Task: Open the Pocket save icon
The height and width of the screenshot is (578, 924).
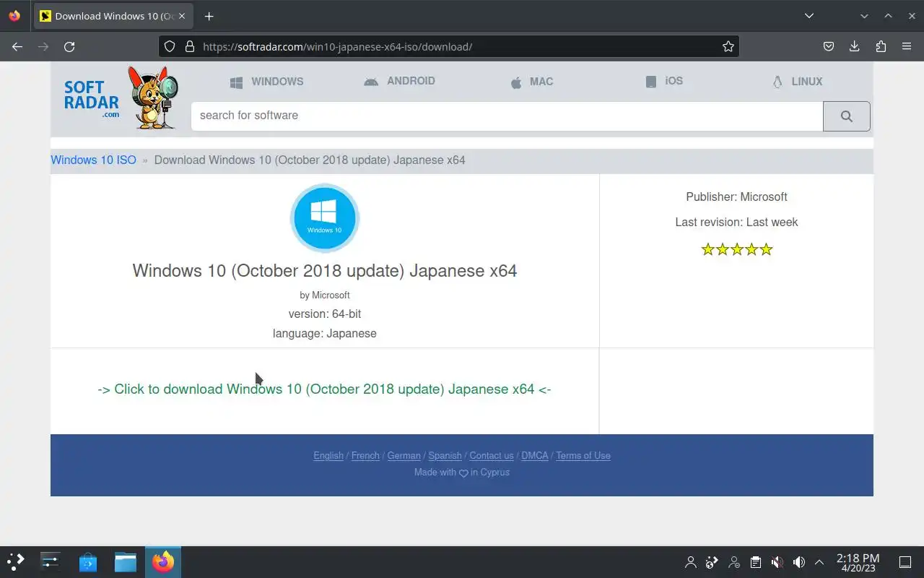Action: 829,46
